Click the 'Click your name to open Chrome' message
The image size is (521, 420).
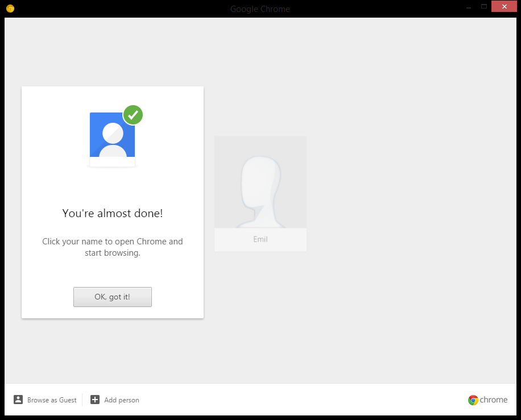point(113,247)
